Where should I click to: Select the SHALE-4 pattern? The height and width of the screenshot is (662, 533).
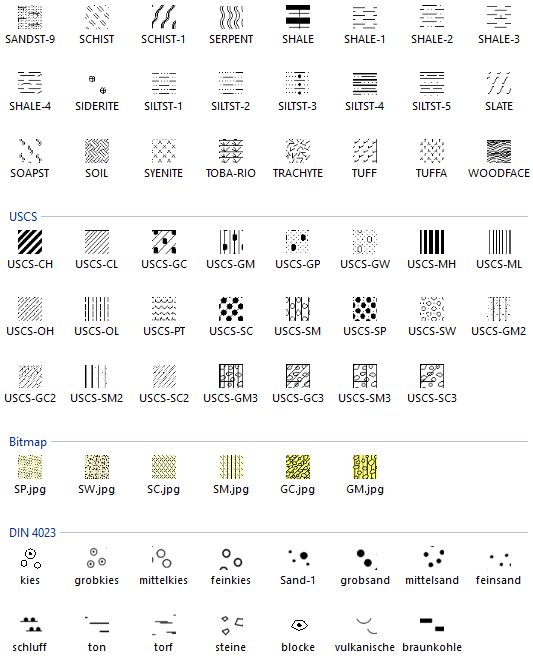[x=30, y=84]
